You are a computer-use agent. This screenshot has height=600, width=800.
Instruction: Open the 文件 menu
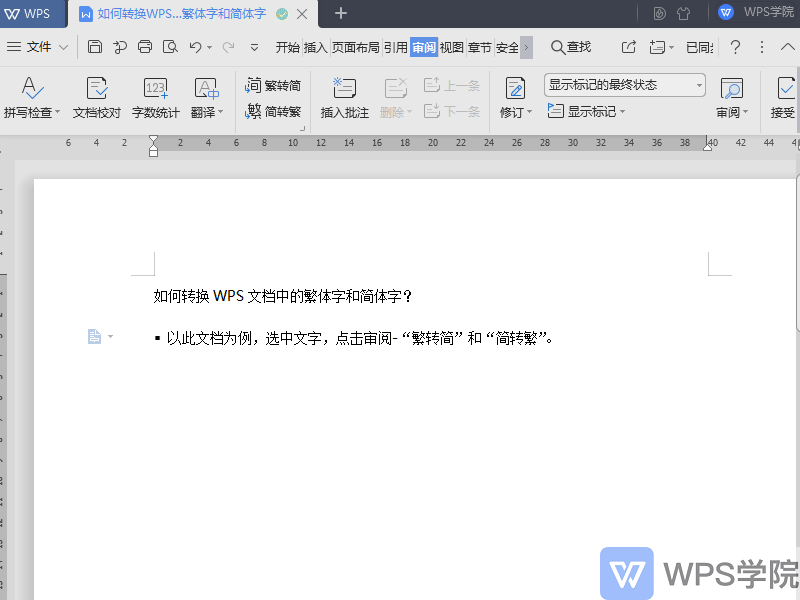pos(38,47)
